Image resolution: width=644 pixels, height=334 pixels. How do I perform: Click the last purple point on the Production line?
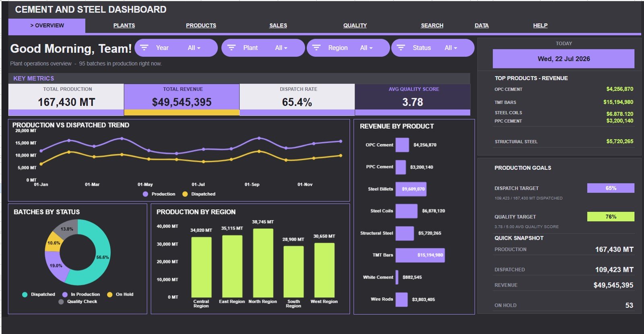pyautogui.click(x=341, y=141)
